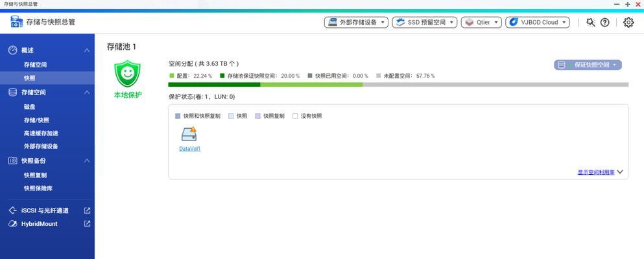
Task: Click external-link icon beside iSCSI 与光纤通道
Action: coord(87,210)
